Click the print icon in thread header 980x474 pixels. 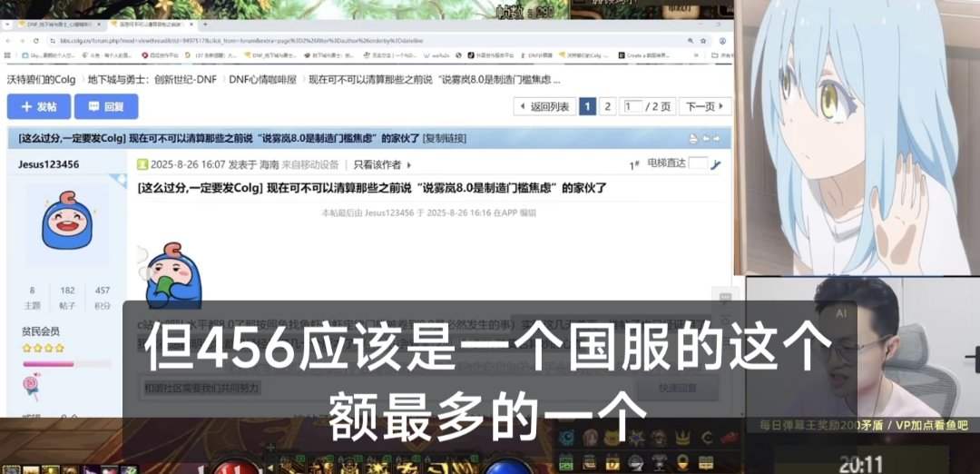[692, 139]
